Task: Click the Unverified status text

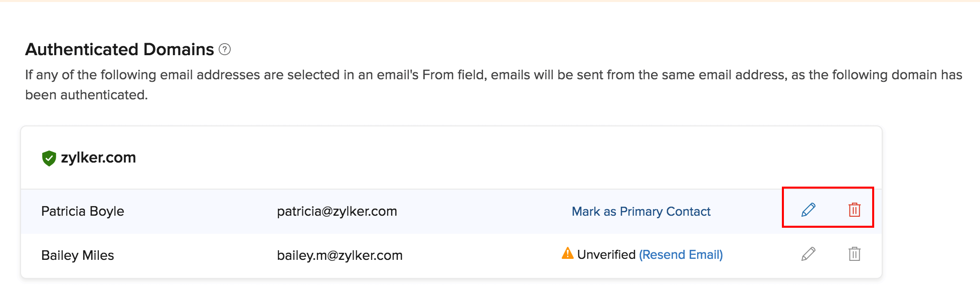Action: [606, 255]
